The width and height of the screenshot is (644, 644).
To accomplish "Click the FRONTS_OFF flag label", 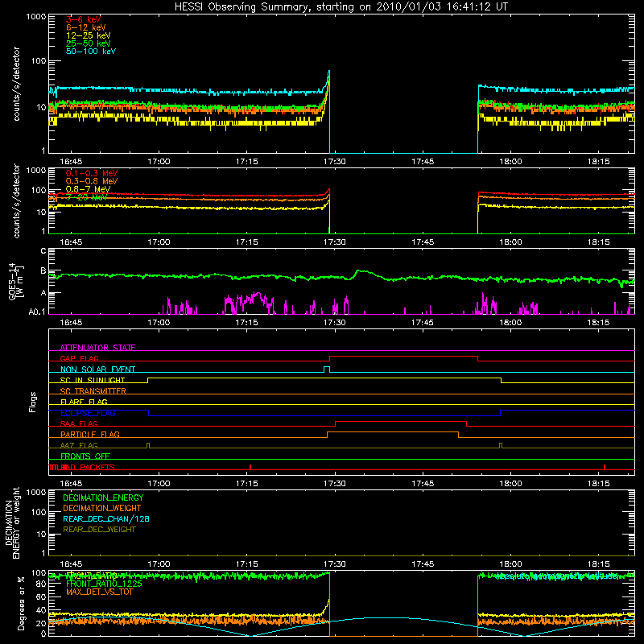I will pos(85,456).
